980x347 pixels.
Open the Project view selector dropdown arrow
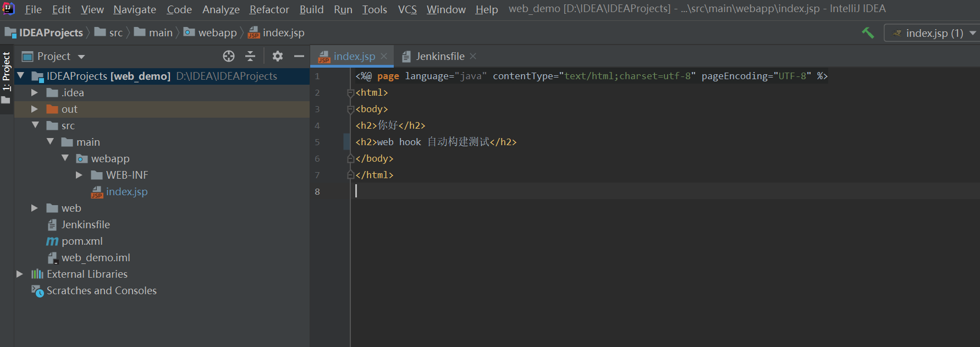point(81,57)
